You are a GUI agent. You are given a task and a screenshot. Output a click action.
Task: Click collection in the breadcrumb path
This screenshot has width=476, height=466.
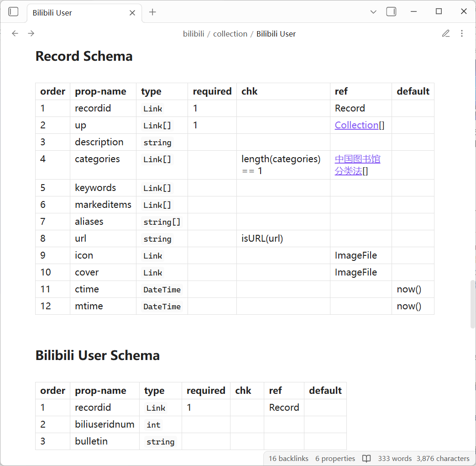[x=230, y=34]
